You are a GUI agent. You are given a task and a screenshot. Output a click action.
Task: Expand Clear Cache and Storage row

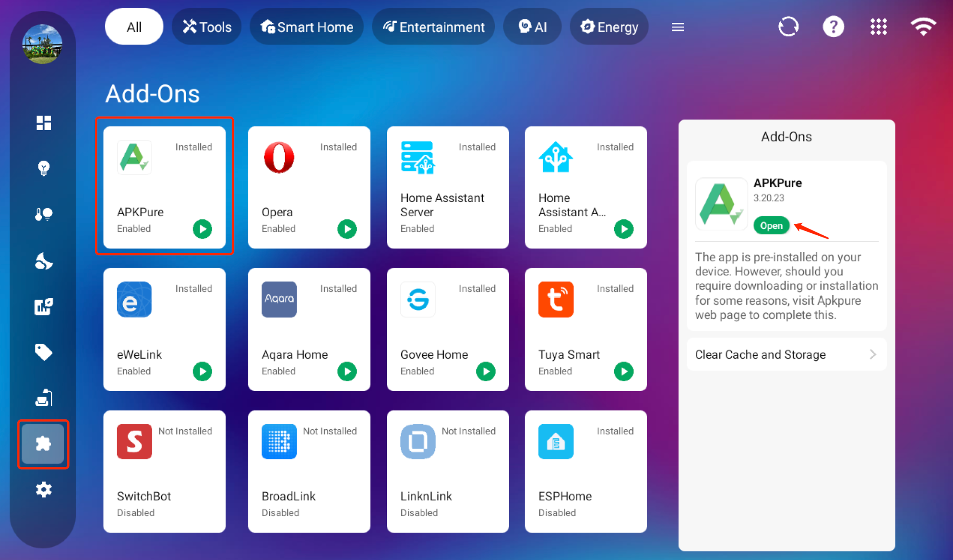pyautogui.click(x=786, y=354)
